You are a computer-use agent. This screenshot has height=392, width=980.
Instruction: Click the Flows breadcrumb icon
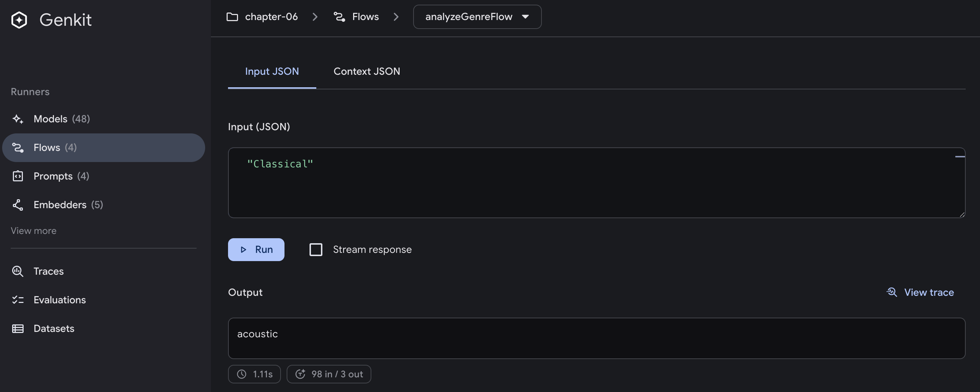(x=339, y=17)
